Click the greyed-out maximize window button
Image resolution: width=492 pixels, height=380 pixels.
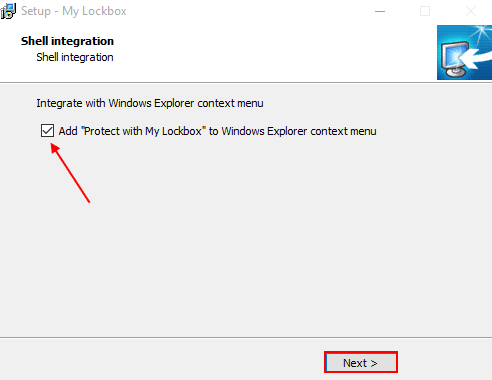[x=425, y=11]
